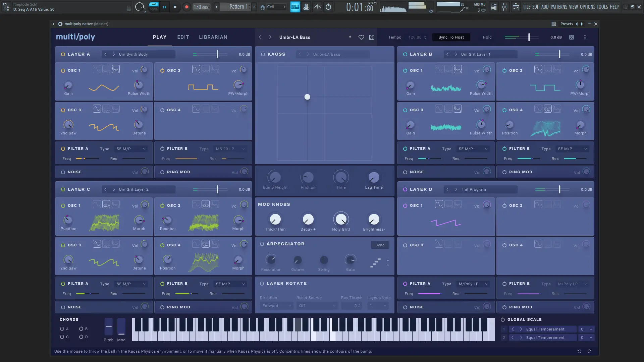Open the Mixer from FL Studio's toolbar

coord(505,7)
